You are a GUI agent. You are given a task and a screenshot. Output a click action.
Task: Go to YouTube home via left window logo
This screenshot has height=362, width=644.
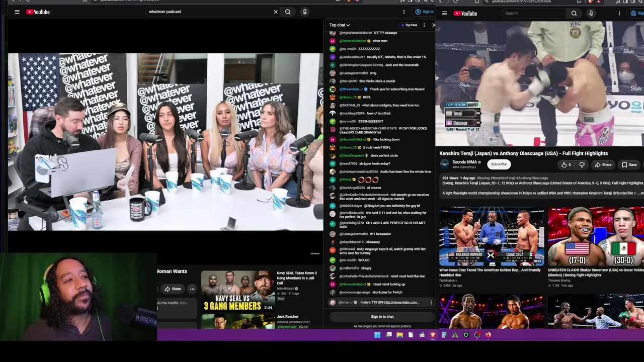coord(38,12)
